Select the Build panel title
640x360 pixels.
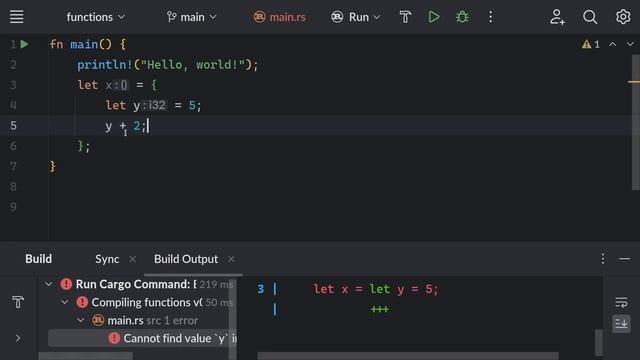point(38,259)
